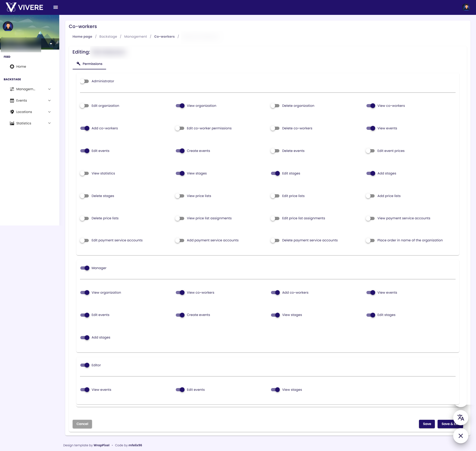The height and width of the screenshot is (451, 476).
Task: Click the sidebar profile avatar
Action: pos(8,26)
